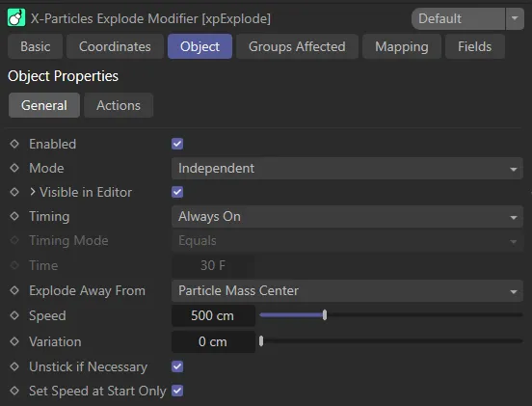This screenshot has width=532, height=406.
Task: Toggle the Visible in Editor checkbox
Action: [x=177, y=192]
